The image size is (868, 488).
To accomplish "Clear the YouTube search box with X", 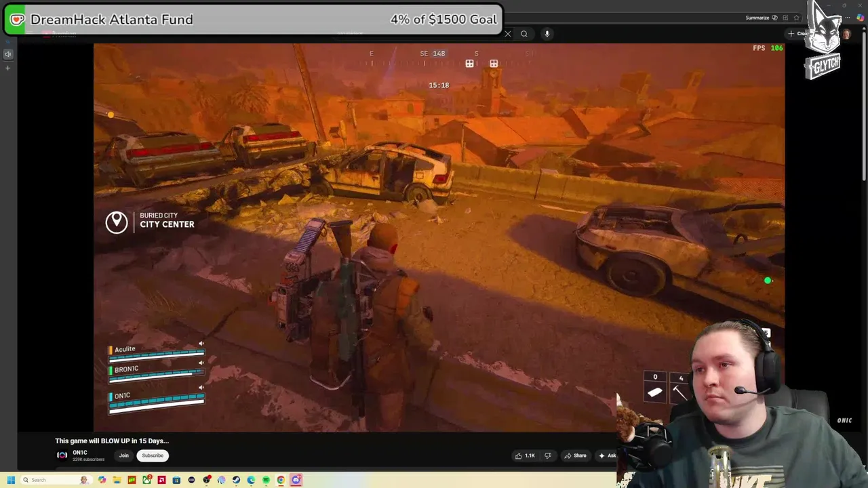I will click(507, 34).
